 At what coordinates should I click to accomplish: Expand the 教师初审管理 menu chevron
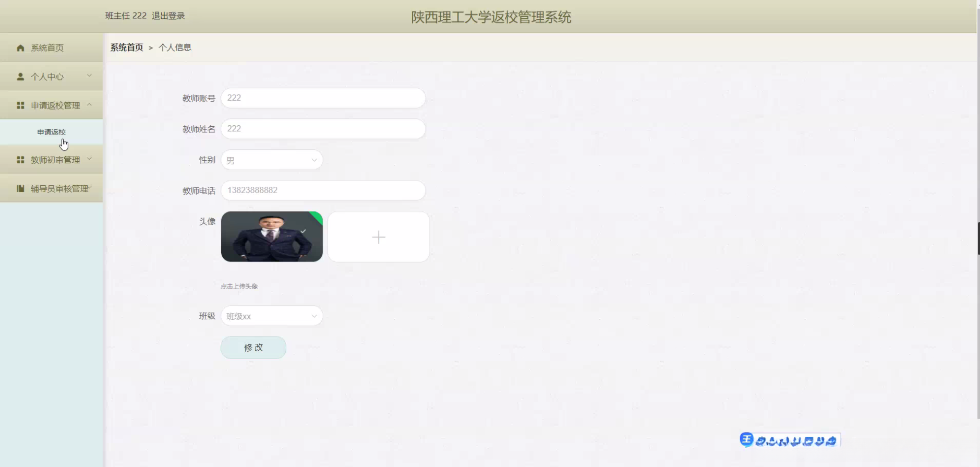90,159
